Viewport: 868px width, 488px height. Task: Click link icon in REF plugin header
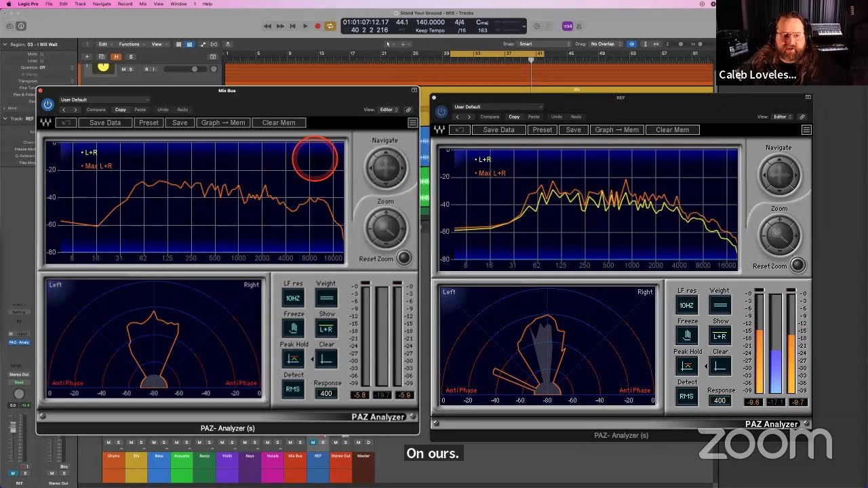click(x=802, y=117)
